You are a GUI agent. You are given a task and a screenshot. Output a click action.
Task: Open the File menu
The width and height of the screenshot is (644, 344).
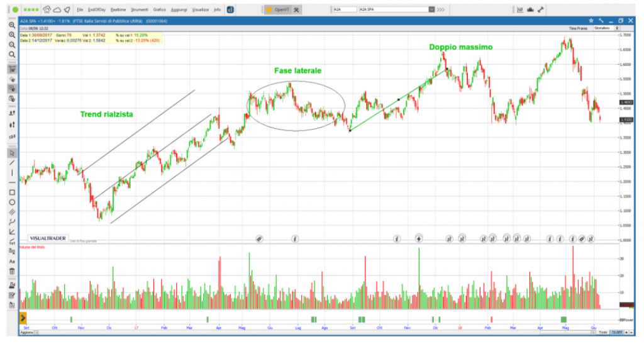coord(80,10)
